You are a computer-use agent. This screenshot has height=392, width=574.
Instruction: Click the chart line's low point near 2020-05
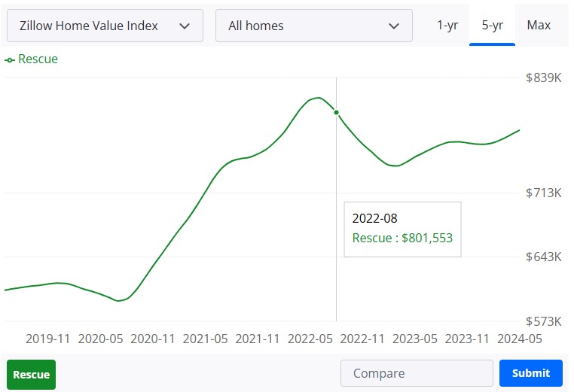pyautogui.click(x=119, y=300)
